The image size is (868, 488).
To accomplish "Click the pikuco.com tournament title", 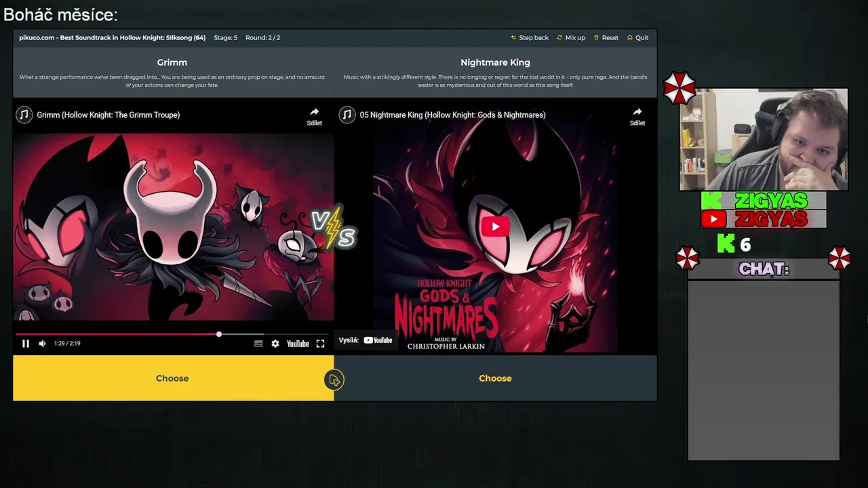I will click(112, 38).
